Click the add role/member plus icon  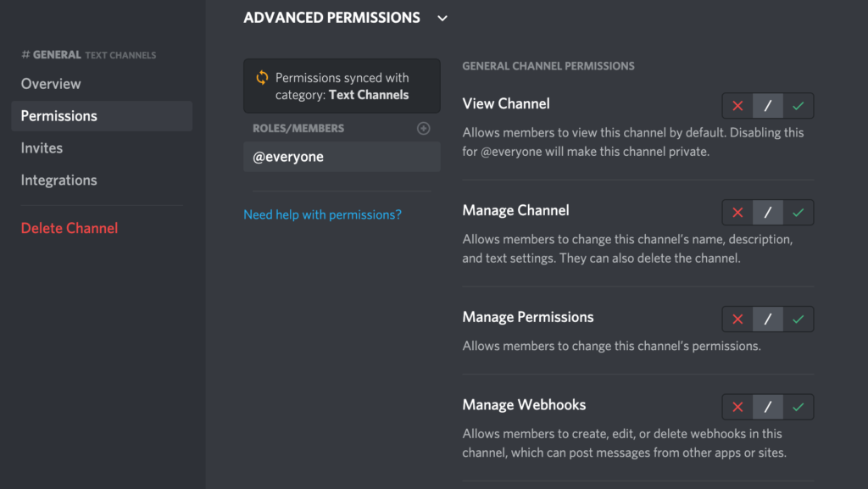(424, 129)
